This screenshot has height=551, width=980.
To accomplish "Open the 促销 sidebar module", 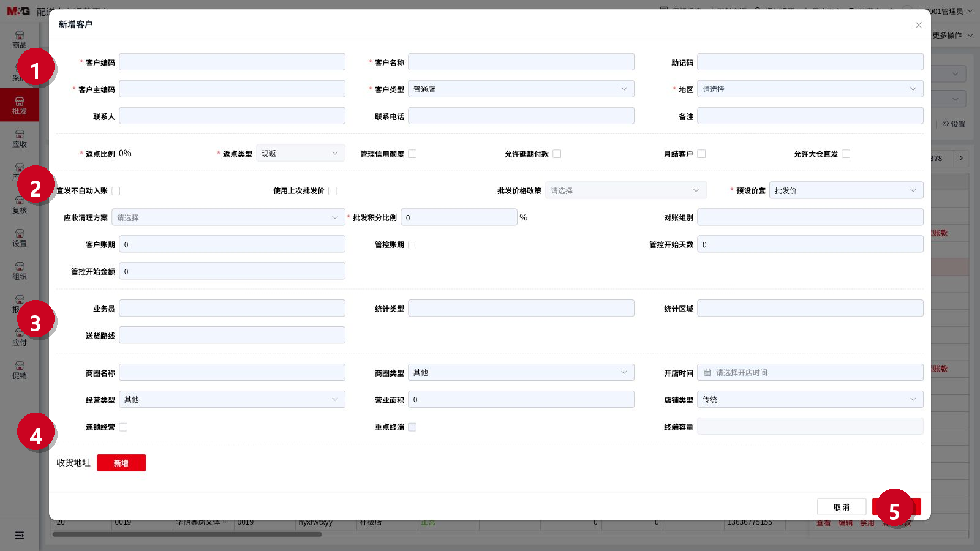I will coord(20,370).
